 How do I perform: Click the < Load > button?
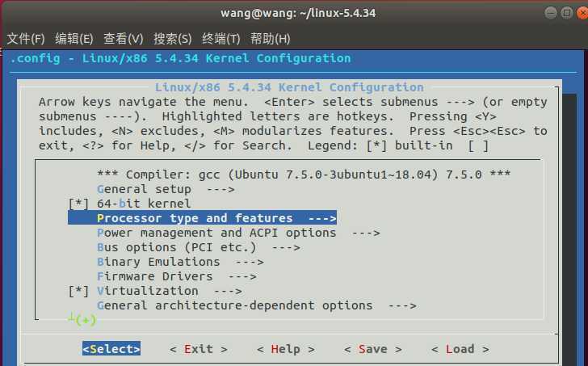(x=460, y=349)
